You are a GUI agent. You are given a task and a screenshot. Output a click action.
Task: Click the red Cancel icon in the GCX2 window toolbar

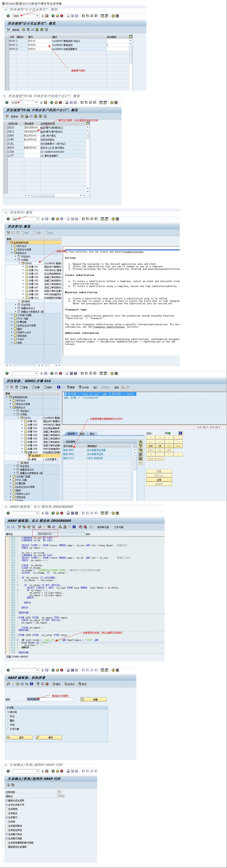point(60,102)
